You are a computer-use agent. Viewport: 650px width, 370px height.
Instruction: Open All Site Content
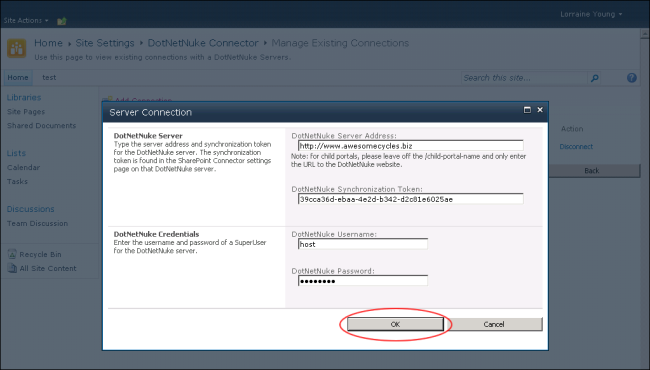click(x=48, y=268)
